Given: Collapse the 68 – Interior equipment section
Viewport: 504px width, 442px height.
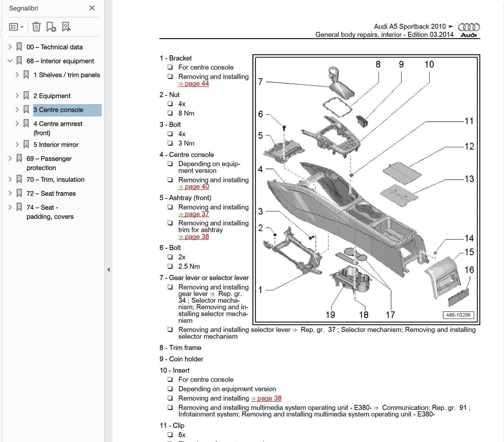Looking at the screenshot, I should 10,61.
